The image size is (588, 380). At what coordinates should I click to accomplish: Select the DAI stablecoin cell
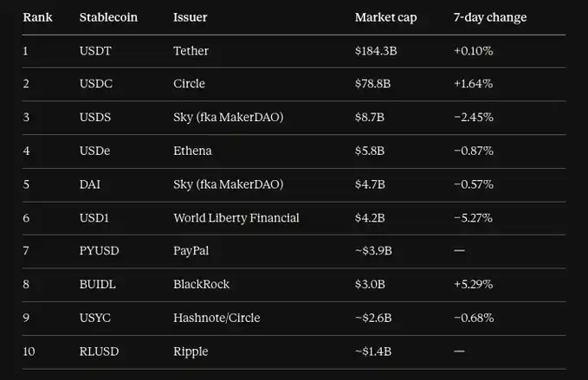tap(90, 184)
